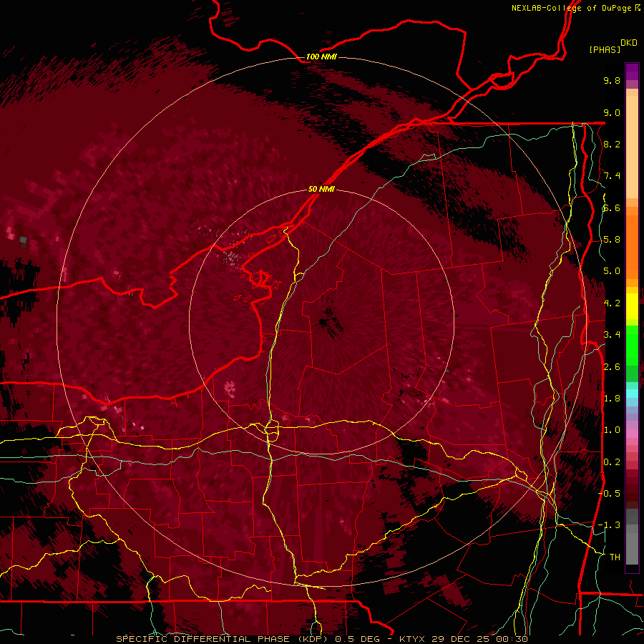Click the 8.2 scale value
The image size is (644, 644).
coord(612,144)
